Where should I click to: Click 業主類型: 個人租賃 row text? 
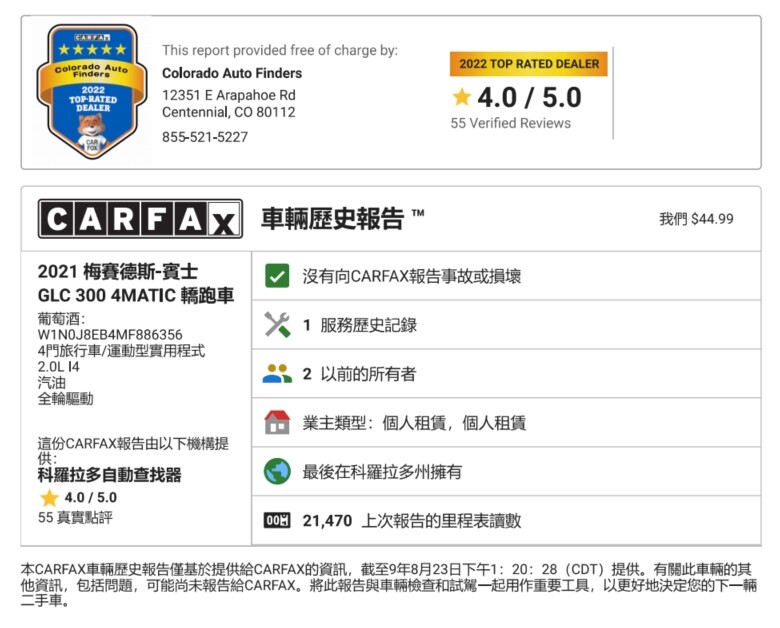pyautogui.click(x=414, y=423)
